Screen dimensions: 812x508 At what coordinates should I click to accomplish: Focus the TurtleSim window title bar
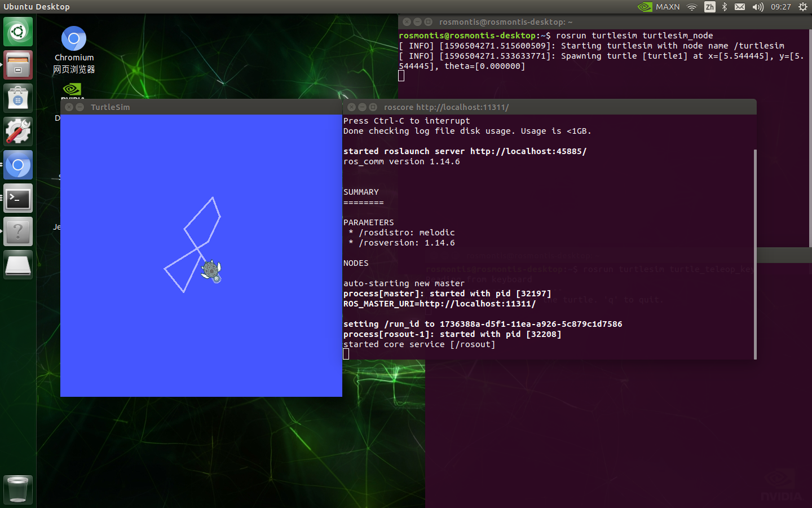point(201,107)
